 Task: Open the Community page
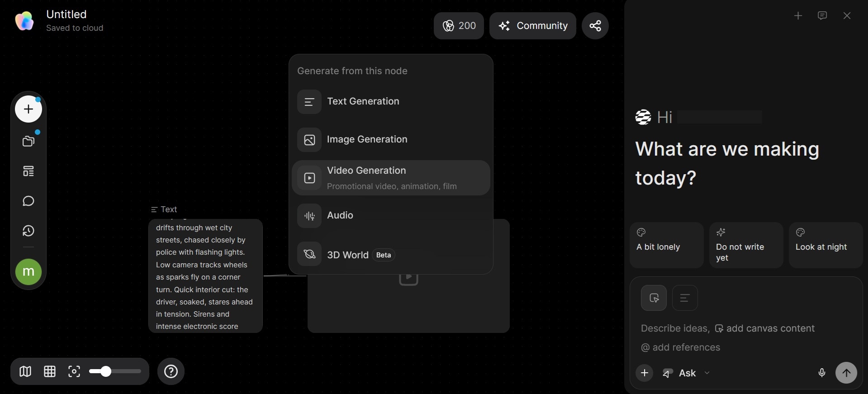click(533, 26)
